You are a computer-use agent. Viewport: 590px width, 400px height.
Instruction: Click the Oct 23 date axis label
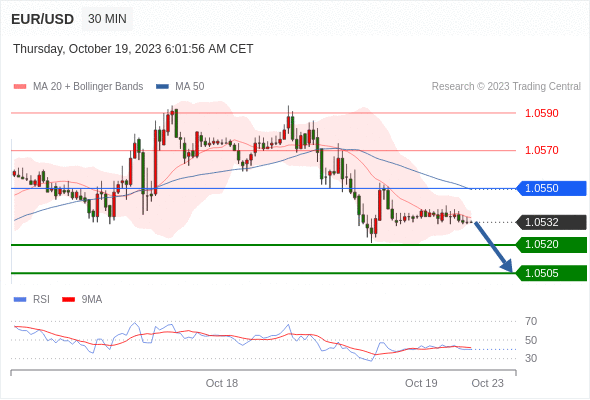(x=487, y=383)
